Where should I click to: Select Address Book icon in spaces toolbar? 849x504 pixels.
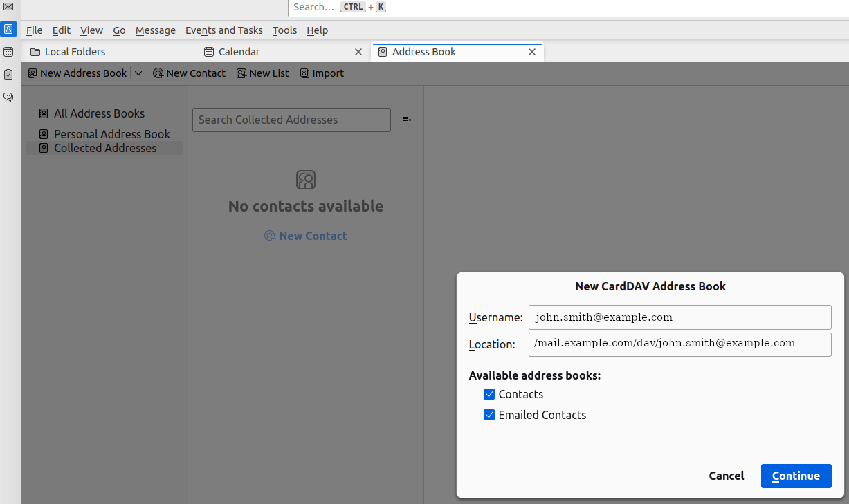point(8,29)
